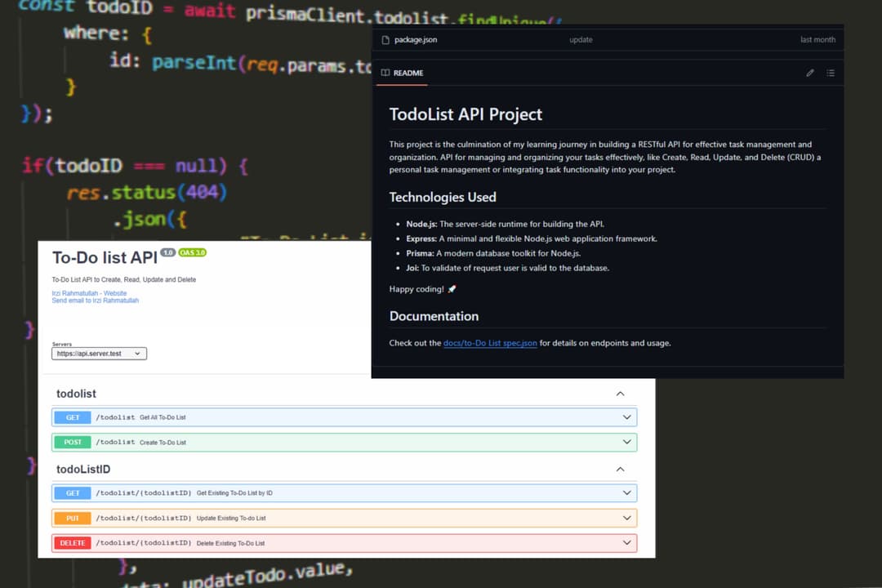This screenshot has height=588, width=882.
Task: Click the 'update' commit message
Action: pos(581,39)
